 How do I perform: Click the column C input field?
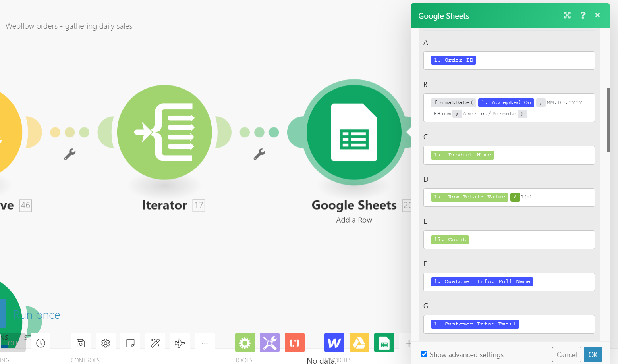[x=509, y=155]
